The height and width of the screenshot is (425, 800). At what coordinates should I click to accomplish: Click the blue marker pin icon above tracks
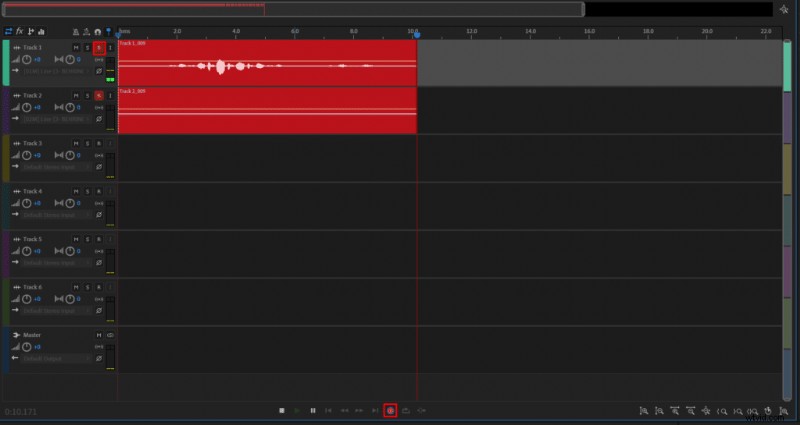pyautogui.click(x=108, y=32)
